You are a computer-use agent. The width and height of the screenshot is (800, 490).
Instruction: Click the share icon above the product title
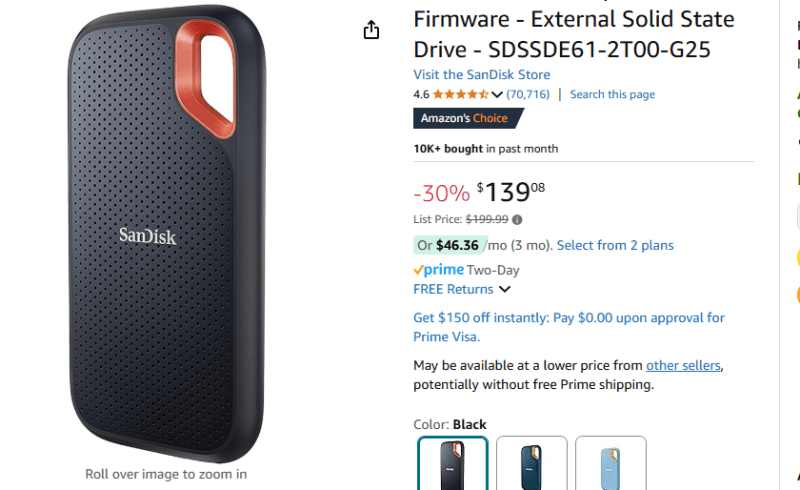click(372, 30)
